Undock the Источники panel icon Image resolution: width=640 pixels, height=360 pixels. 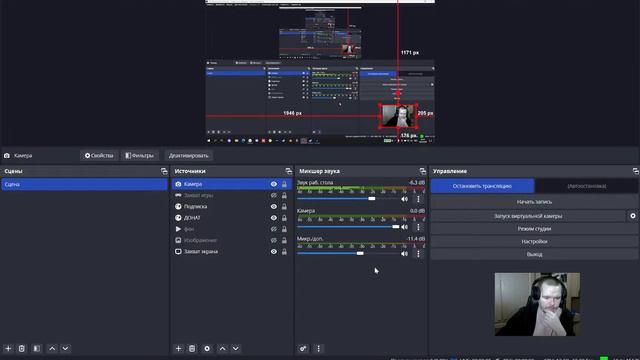pyautogui.click(x=289, y=171)
